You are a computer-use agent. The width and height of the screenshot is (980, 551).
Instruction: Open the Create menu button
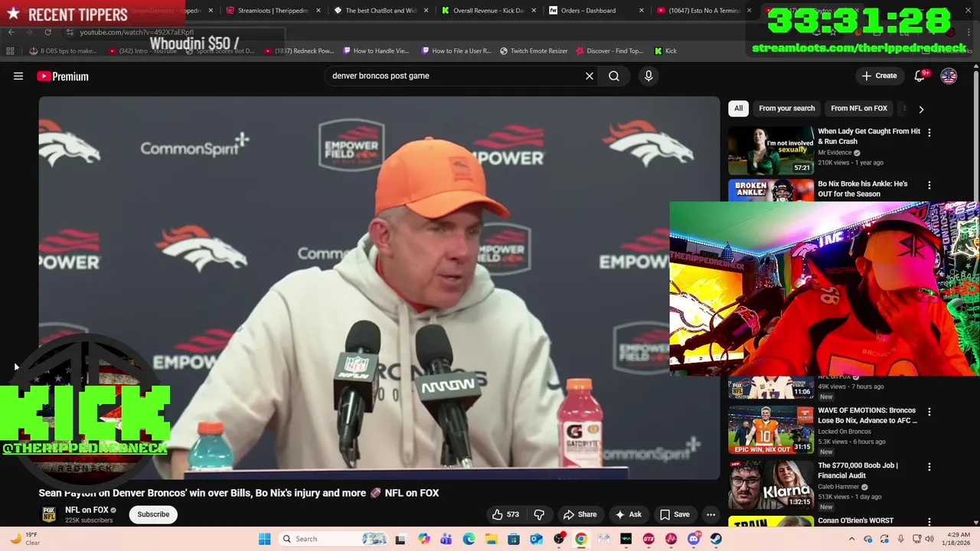click(879, 76)
